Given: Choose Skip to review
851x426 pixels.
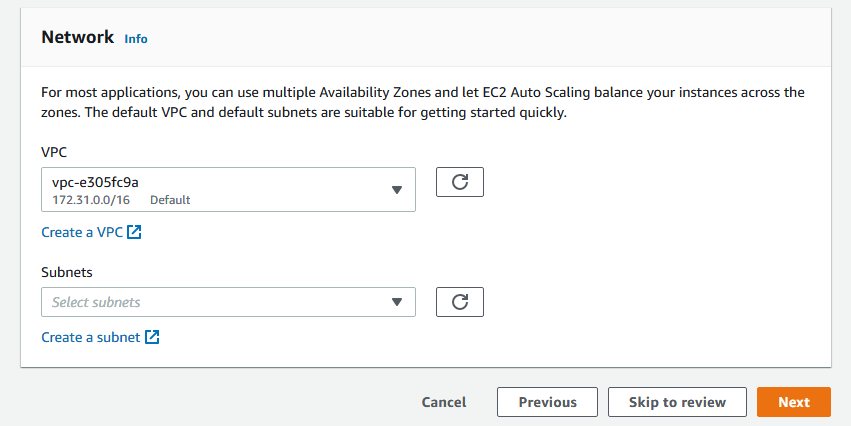Looking at the screenshot, I should pyautogui.click(x=677, y=402).
